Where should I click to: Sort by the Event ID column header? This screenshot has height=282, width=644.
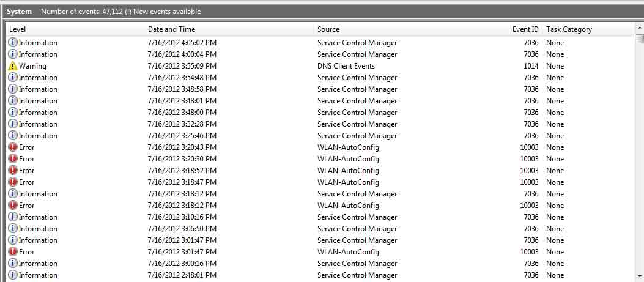click(525, 29)
